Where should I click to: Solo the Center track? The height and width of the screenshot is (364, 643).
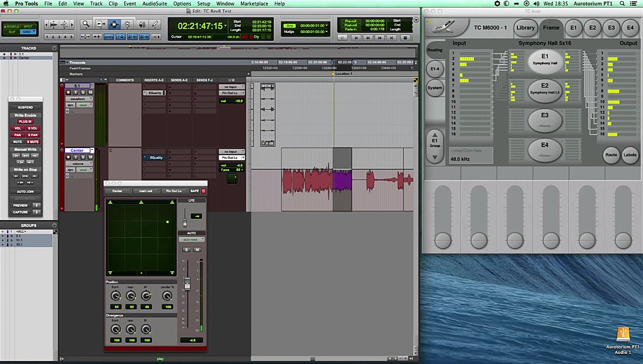[x=83, y=157]
